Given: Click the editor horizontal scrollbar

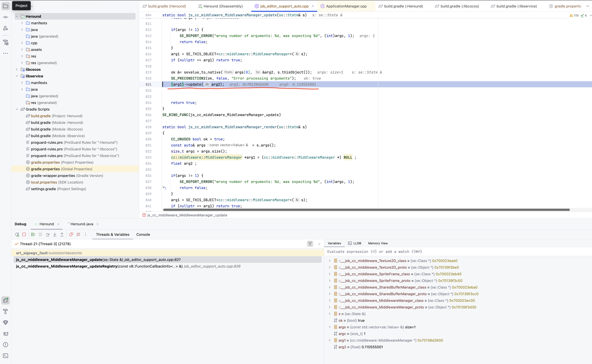Looking at the screenshot, I should point(366,210).
